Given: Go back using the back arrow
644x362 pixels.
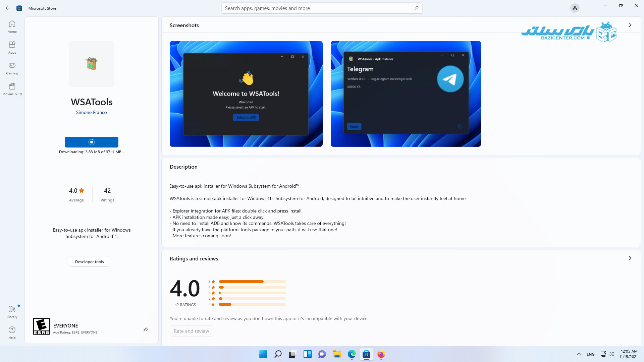Looking at the screenshot, I should pos(8,8).
